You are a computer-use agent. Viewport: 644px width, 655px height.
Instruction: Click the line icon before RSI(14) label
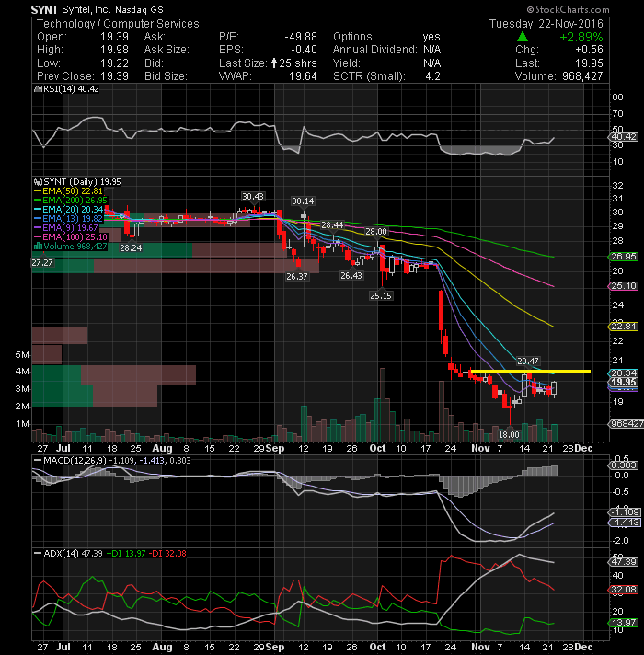(38, 88)
